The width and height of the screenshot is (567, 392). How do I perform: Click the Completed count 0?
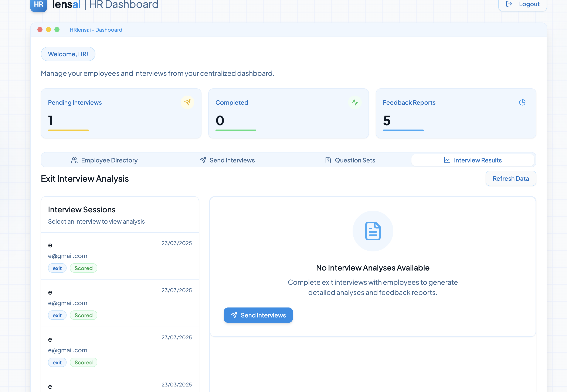coord(220,120)
